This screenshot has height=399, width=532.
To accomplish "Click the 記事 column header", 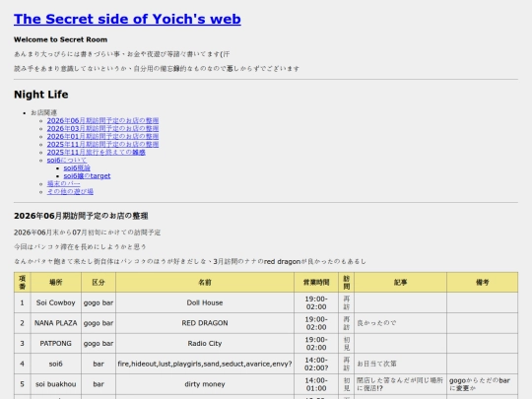I will (x=400, y=283).
